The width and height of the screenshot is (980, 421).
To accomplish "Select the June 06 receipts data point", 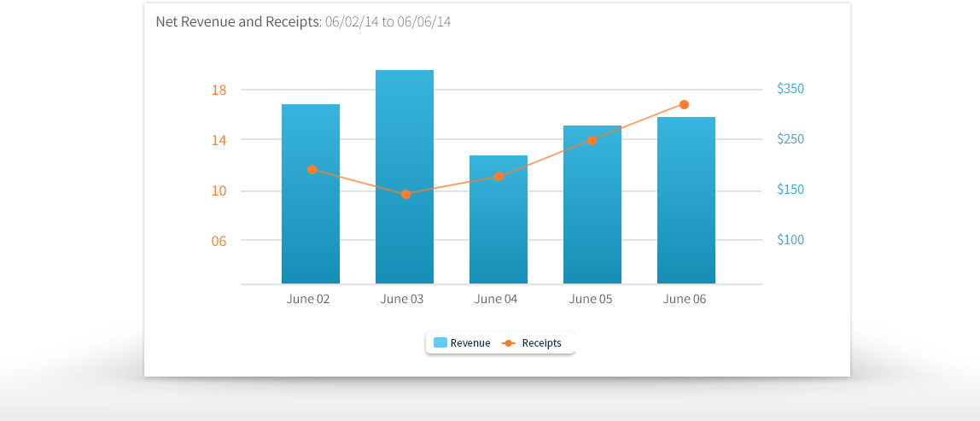I will tap(684, 104).
